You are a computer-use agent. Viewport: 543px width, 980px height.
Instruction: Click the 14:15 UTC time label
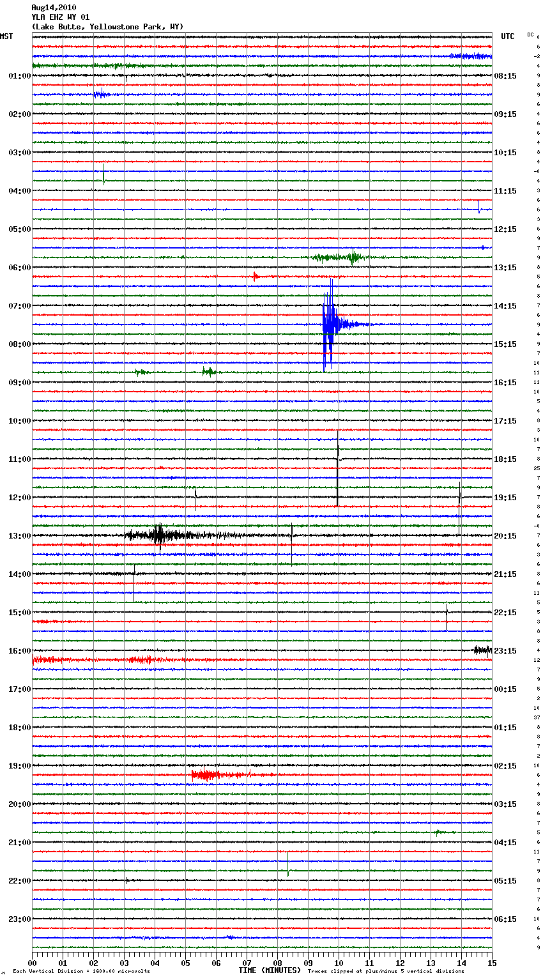pyautogui.click(x=505, y=306)
